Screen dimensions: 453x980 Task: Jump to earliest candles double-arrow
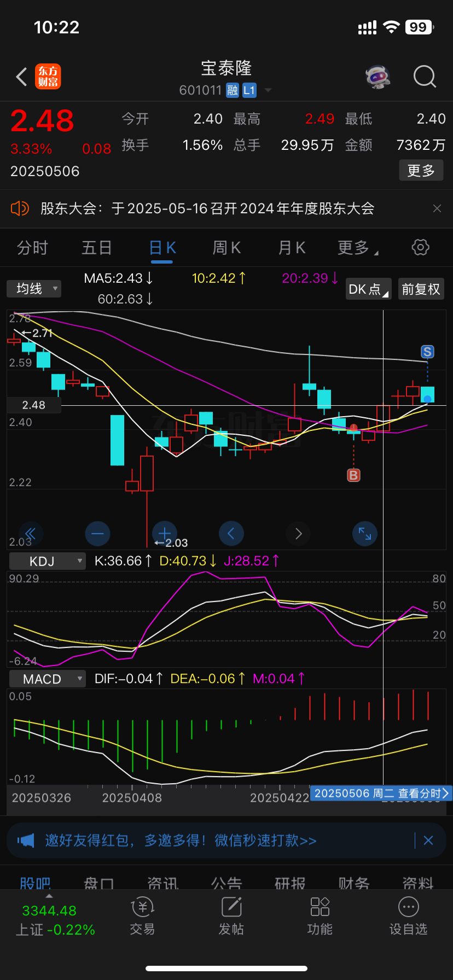click(x=31, y=533)
